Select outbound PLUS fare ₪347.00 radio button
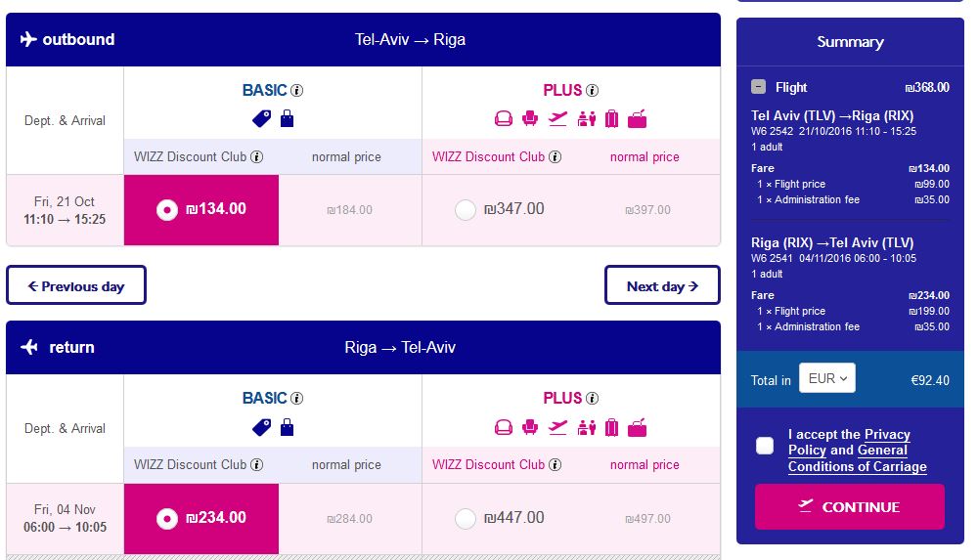The height and width of the screenshot is (560, 978). (x=466, y=210)
